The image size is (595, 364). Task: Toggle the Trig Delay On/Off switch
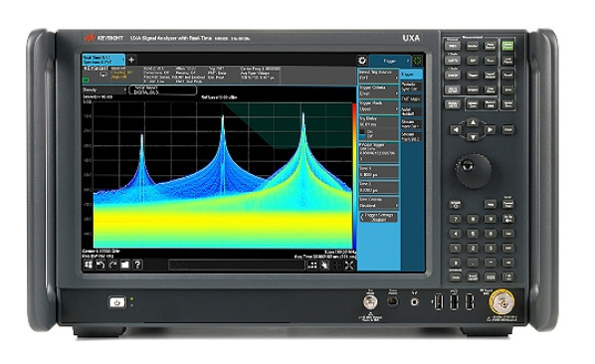click(x=363, y=134)
